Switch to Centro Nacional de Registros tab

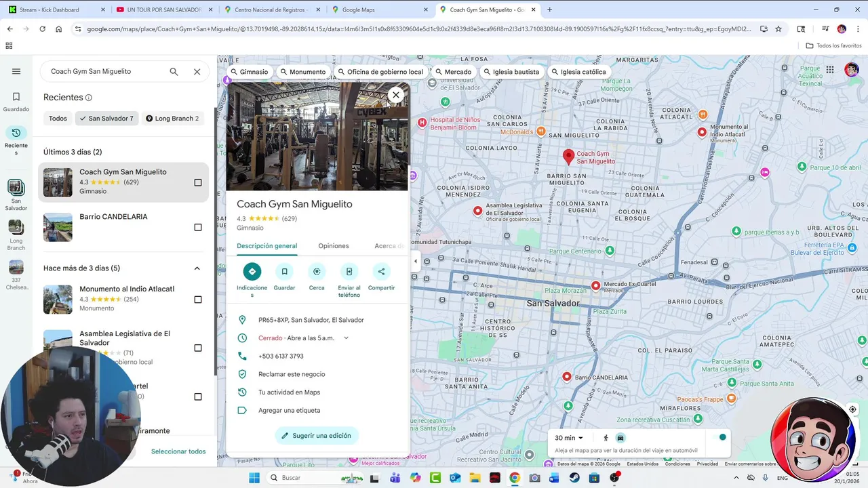point(271,9)
